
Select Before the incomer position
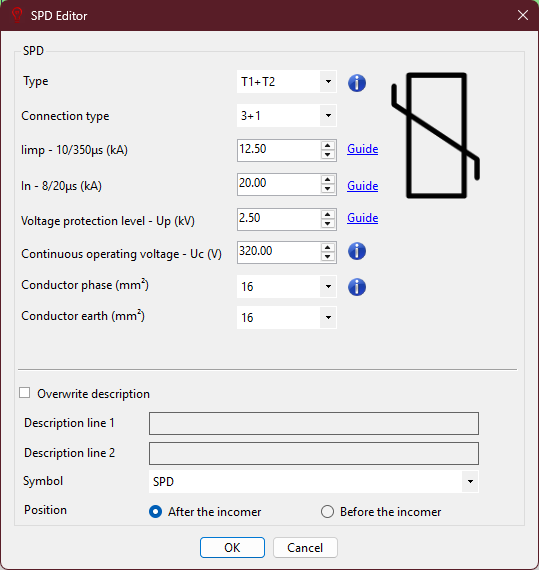click(x=327, y=512)
